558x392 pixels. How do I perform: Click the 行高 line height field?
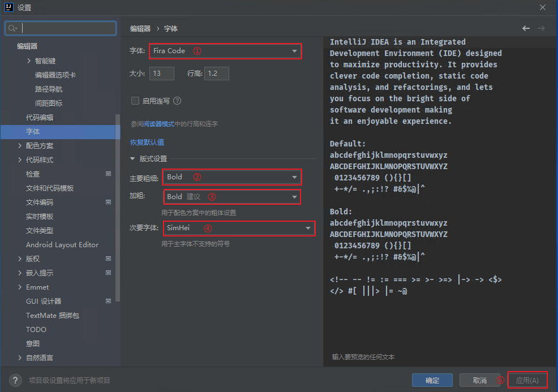click(x=216, y=74)
